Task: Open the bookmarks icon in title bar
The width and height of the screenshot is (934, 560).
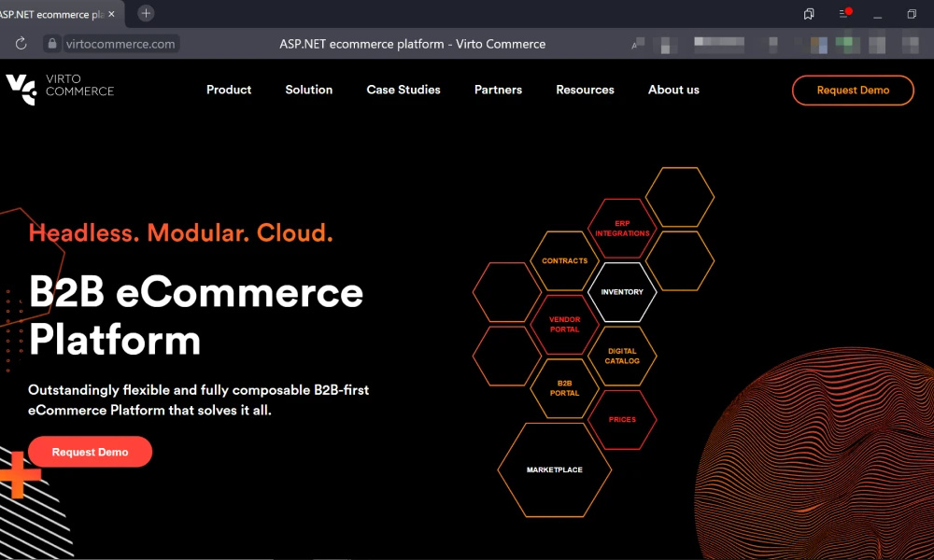Action: point(808,14)
